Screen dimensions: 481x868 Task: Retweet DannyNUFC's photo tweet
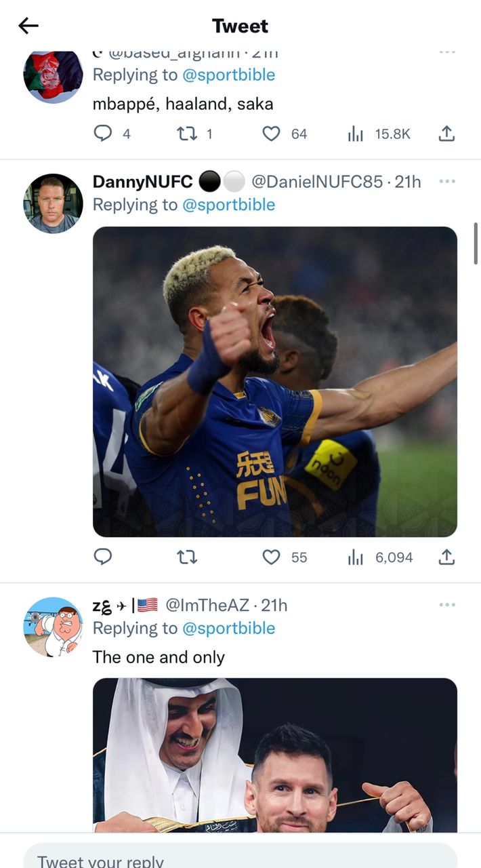(186, 557)
